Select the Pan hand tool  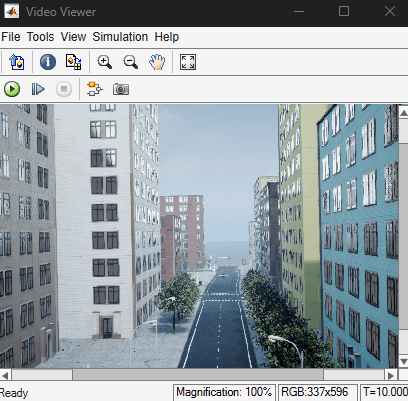point(157,62)
